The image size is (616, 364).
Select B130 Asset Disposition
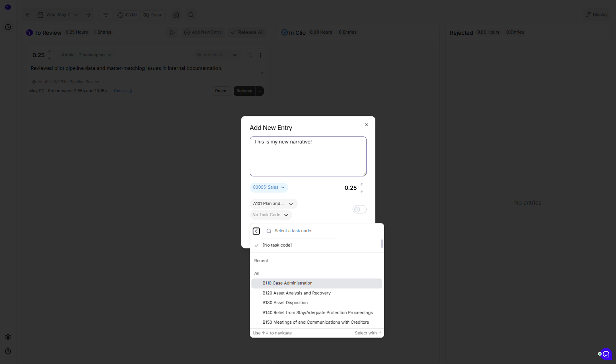coord(317,303)
